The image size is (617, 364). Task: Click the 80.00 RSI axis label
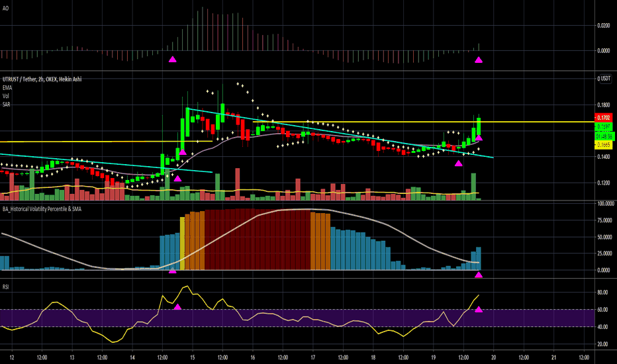tap(602, 293)
